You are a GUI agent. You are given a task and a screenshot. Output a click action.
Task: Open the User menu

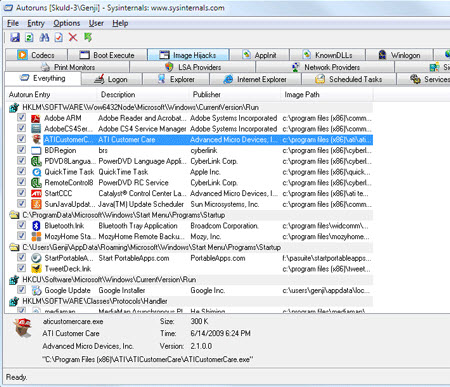96,23
